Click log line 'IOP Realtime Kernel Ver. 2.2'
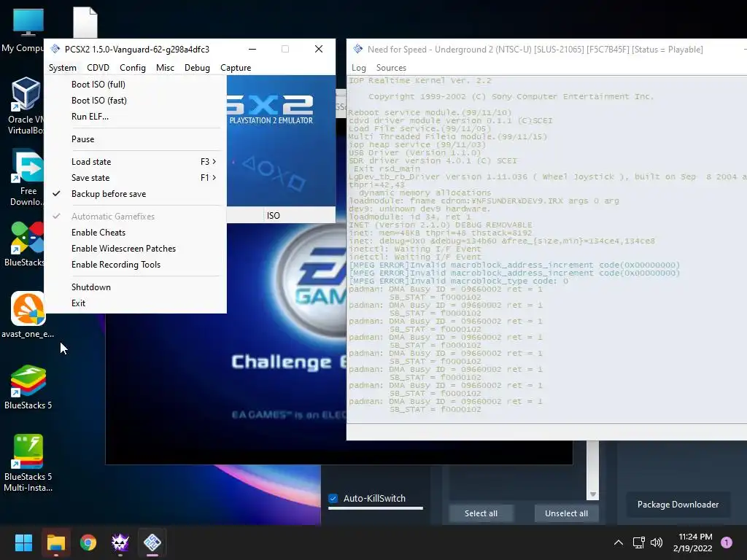The height and width of the screenshot is (560, 747). [419, 80]
